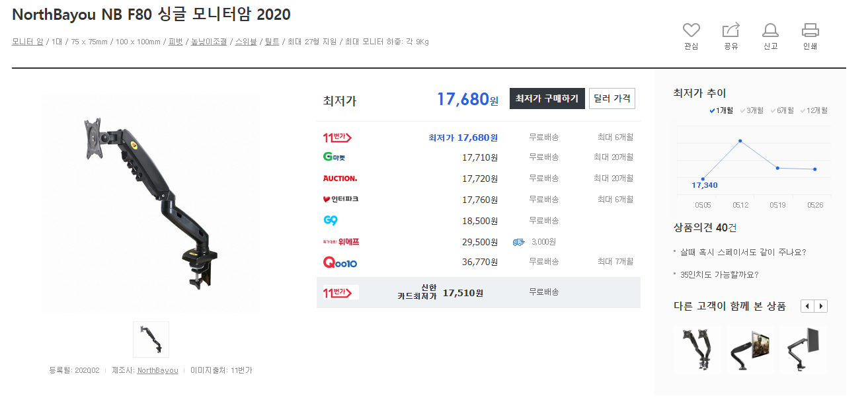Viewport: 868px width, 398px height.
Task: Open the share icon
Action: tap(730, 30)
